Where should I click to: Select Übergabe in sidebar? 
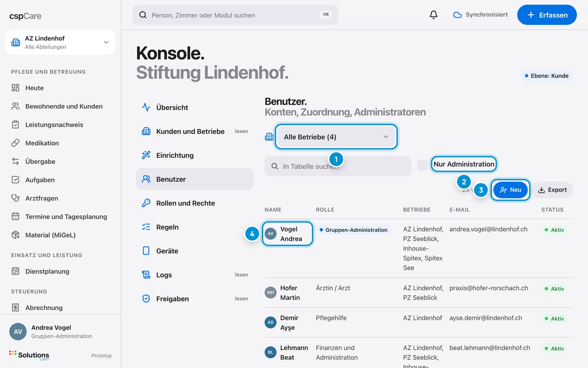[x=61, y=162]
